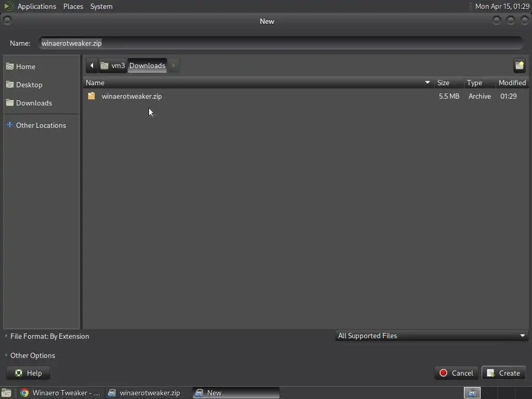Click the winaerotweaker.zip archive icon in file list

91,96
